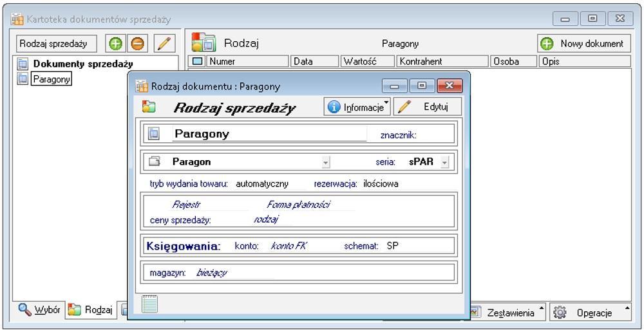Click gear icon on Operacje button
The width and height of the screenshot is (644, 330).
tap(560, 313)
